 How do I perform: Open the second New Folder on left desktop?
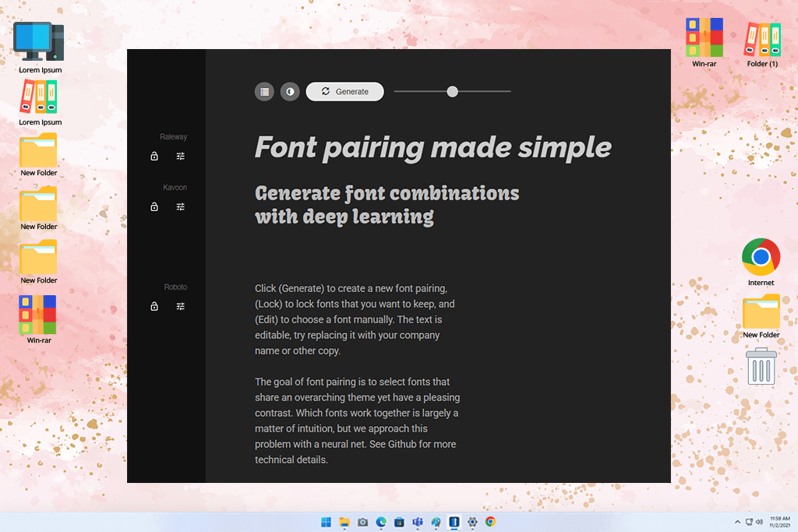[x=39, y=209]
